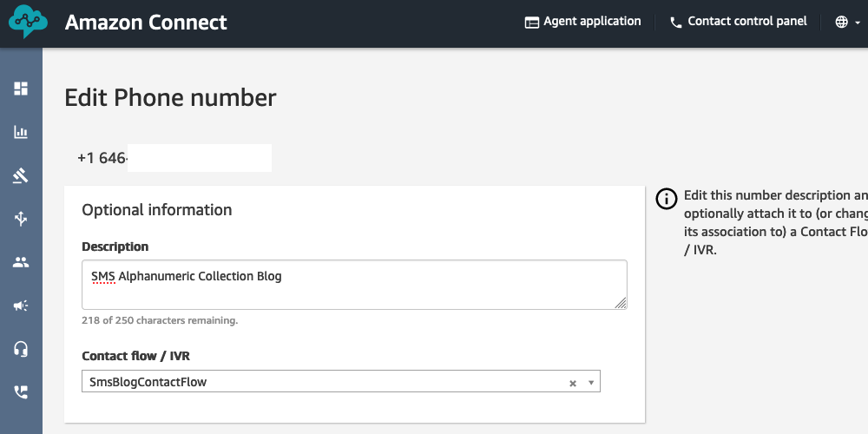Expand the Contact flow / IVR dropdown arrow
868x434 pixels.
(x=591, y=382)
